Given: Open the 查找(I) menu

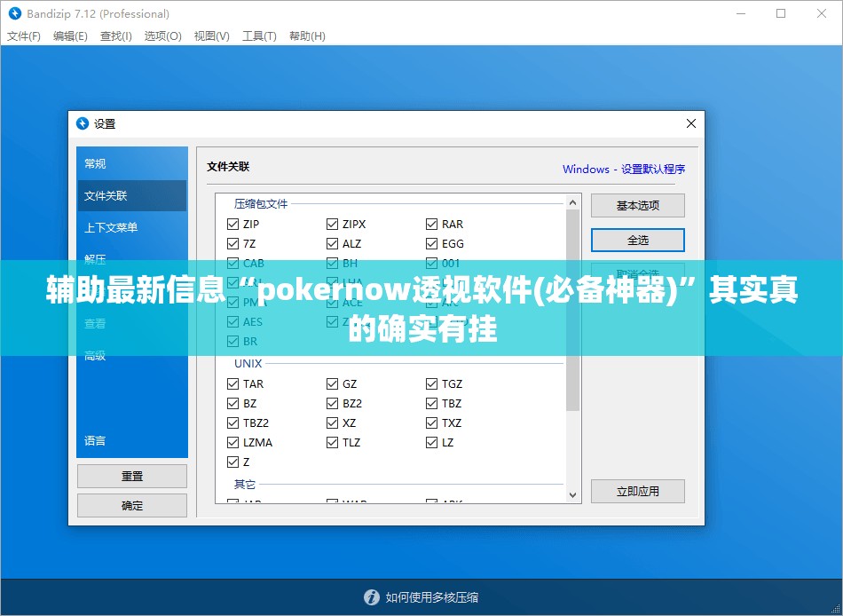Looking at the screenshot, I should coord(115,36).
